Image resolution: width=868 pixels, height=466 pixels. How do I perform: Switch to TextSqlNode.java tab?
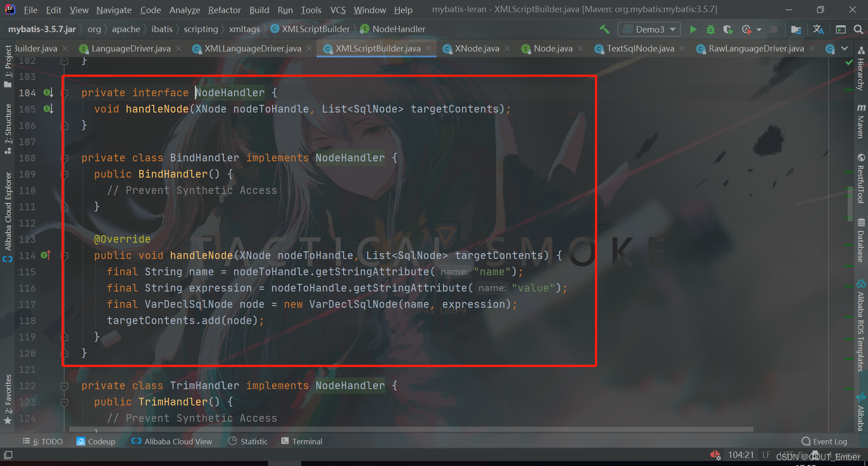point(640,48)
